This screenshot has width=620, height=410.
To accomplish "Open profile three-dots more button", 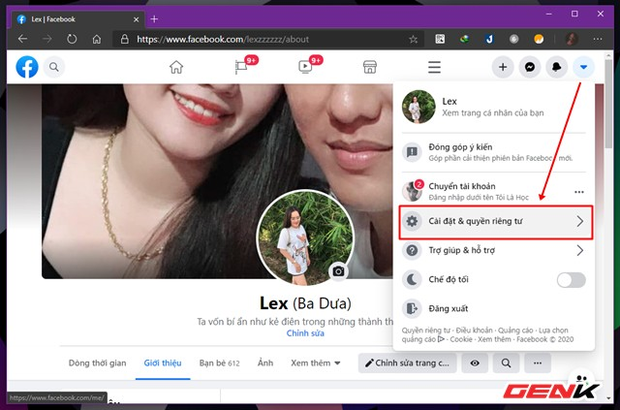I will pos(537,363).
